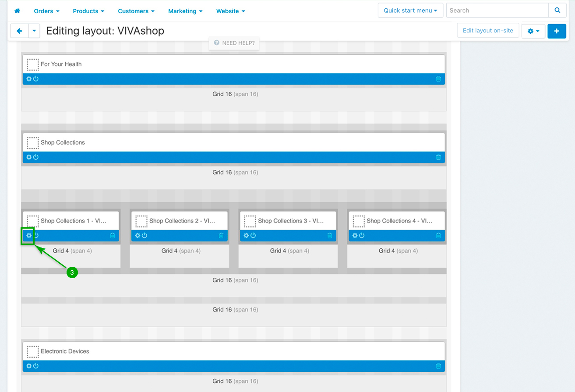
Task: Click the Edit layout on-site button
Action: 488,31
